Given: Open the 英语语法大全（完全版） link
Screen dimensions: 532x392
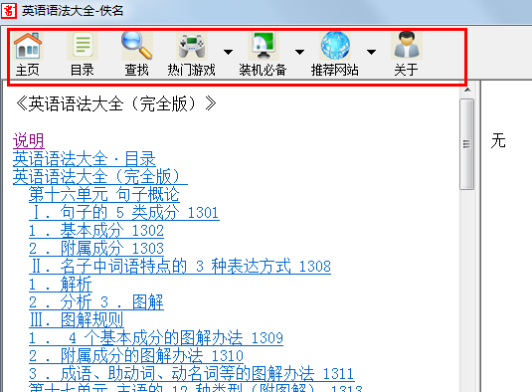Looking at the screenshot, I should pos(100,177).
